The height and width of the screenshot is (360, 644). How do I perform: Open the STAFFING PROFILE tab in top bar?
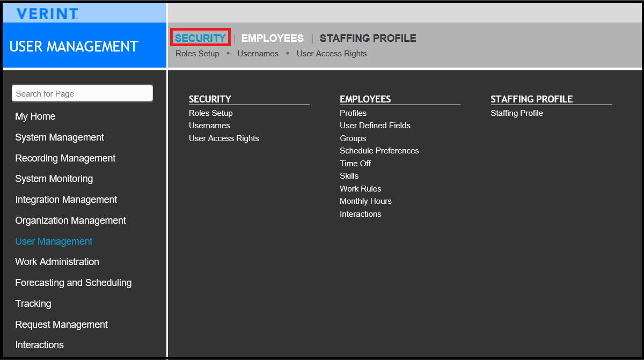click(368, 38)
